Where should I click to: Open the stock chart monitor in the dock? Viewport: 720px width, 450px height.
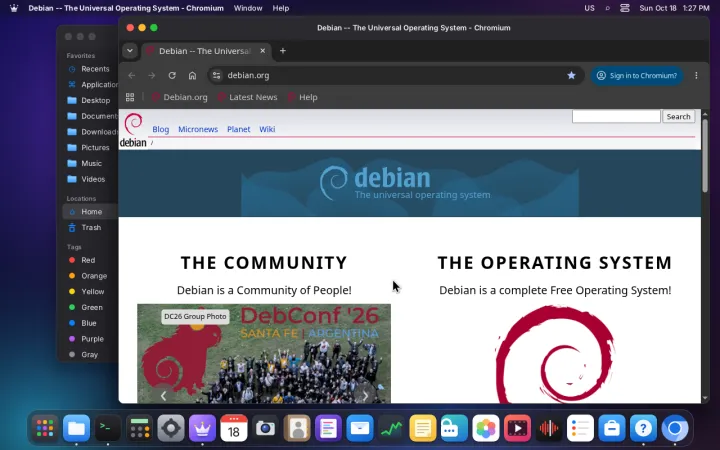391,428
